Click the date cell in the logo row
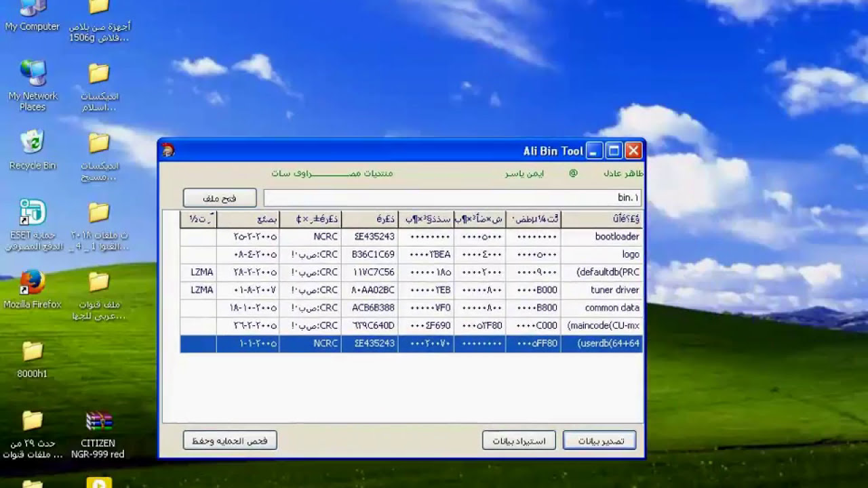Screen dimensions: 868x488 point(248,254)
